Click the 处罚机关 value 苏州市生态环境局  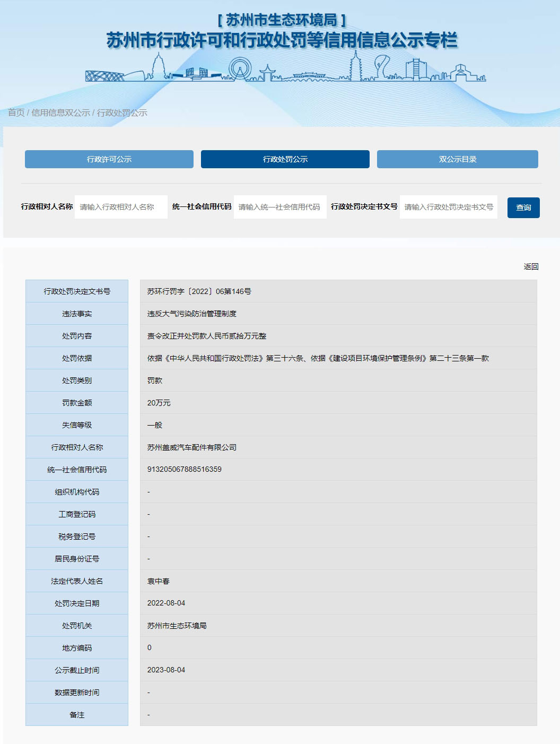[177, 626]
